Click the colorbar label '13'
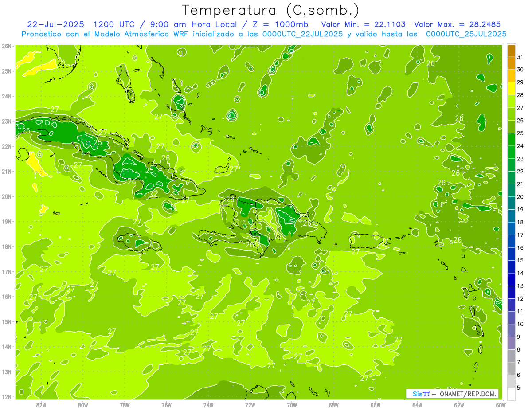 pos(520,286)
